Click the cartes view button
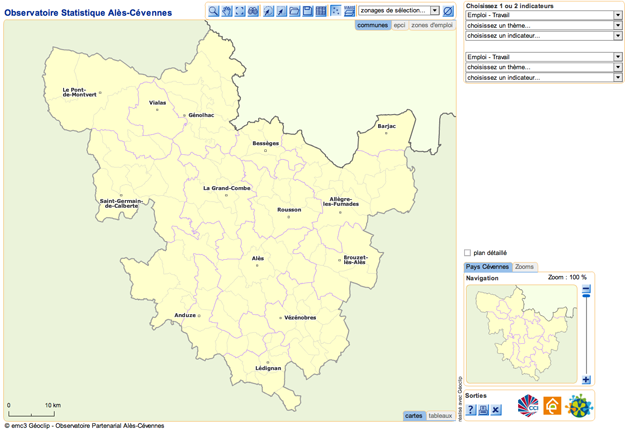The image size is (630, 435). click(x=414, y=415)
